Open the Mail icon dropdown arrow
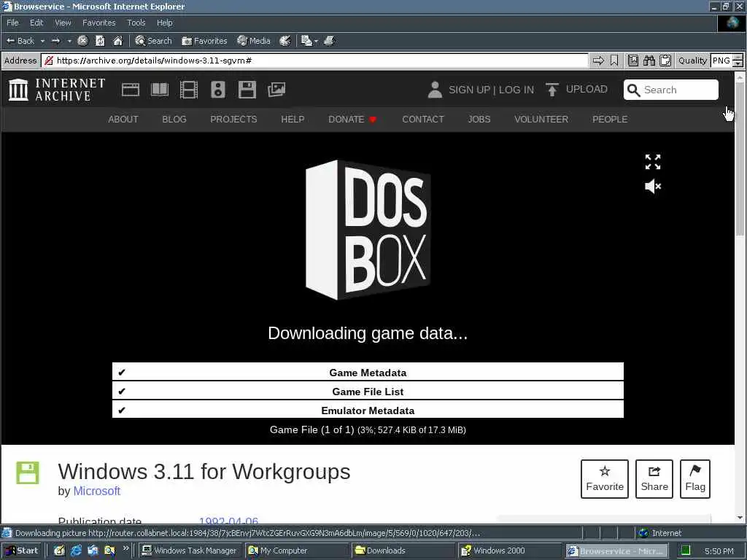Viewport: 747px width, 560px height. (316, 41)
